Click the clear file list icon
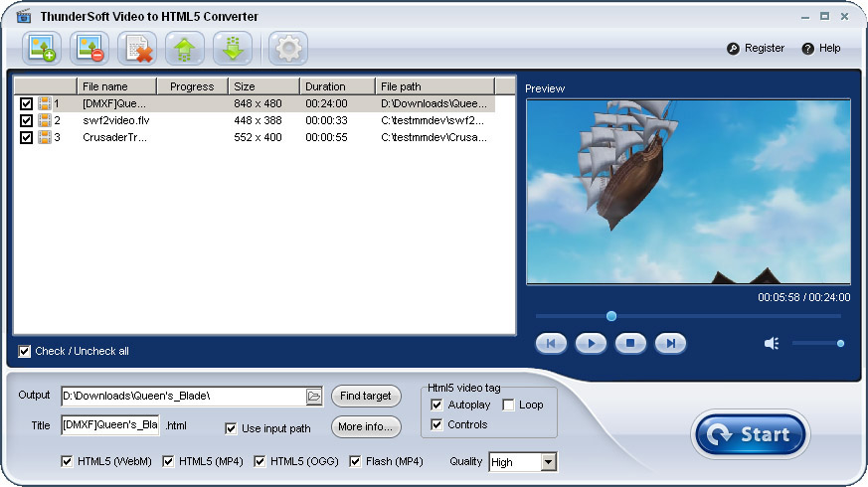The width and height of the screenshot is (868, 487). tap(137, 47)
